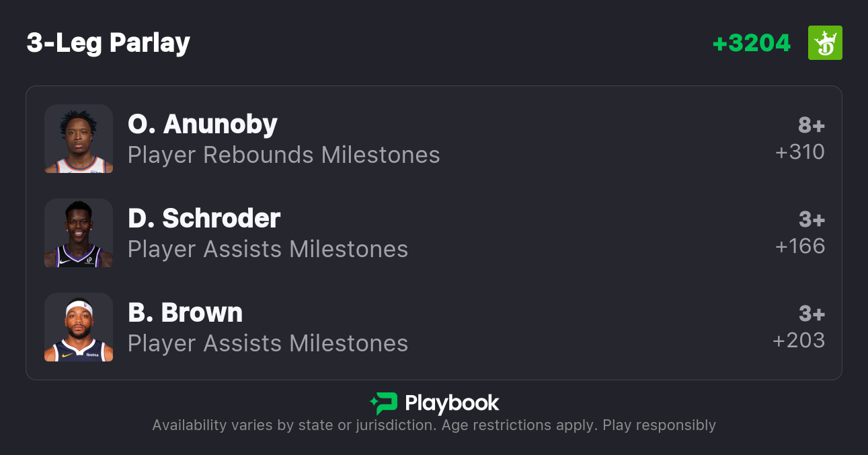Click Brown's +203 odds value
This screenshot has height=455, width=868.
(x=799, y=341)
